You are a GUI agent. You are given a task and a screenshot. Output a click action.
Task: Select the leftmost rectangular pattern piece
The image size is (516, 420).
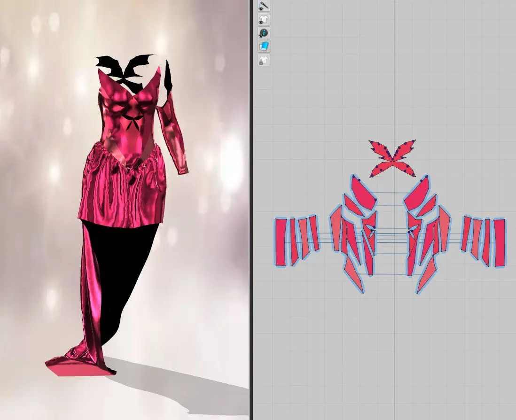281,241
